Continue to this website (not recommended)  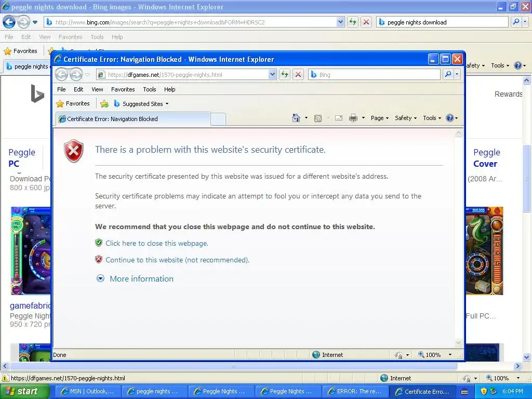click(177, 260)
